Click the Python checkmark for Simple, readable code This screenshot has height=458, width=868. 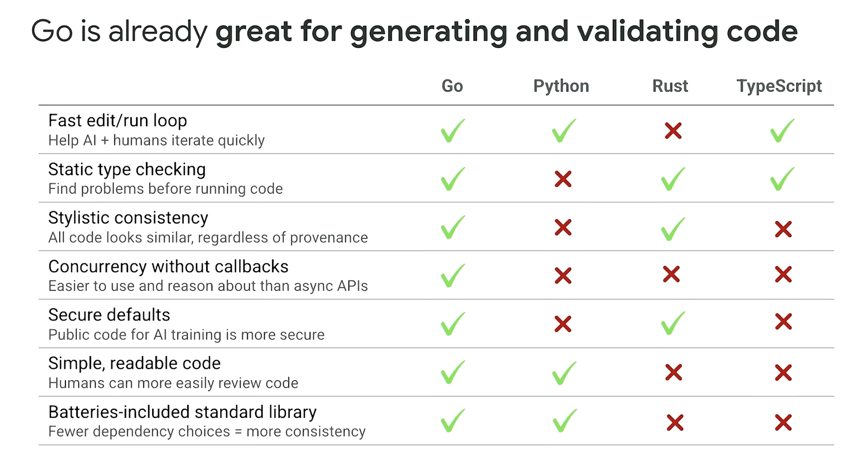tap(564, 373)
